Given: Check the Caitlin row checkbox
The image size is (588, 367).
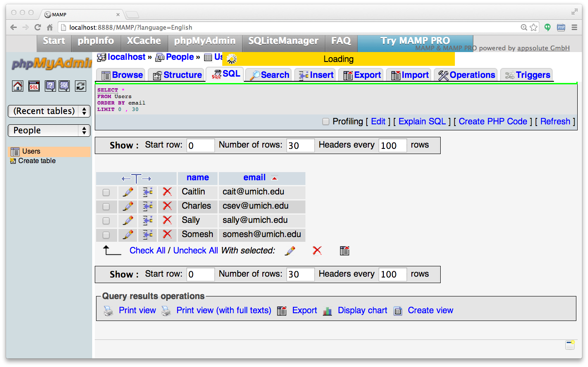Looking at the screenshot, I should [x=106, y=192].
